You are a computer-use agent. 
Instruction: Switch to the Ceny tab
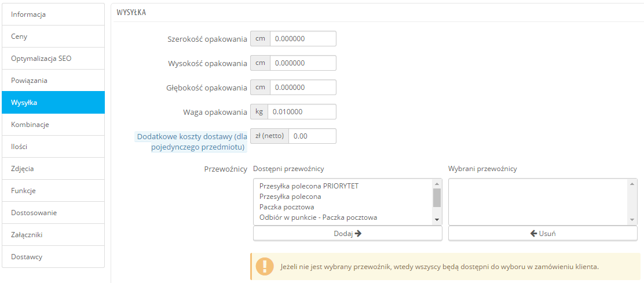coord(53,37)
